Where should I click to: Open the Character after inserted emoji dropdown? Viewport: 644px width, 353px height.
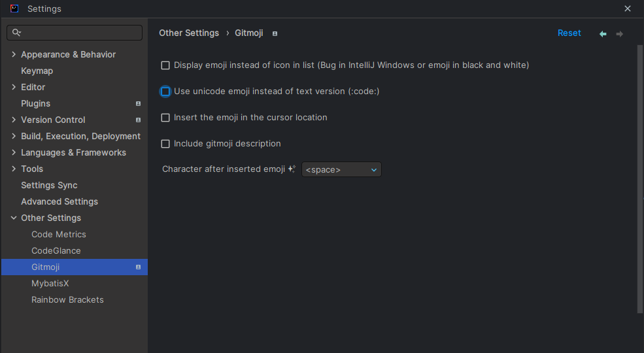click(341, 169)
